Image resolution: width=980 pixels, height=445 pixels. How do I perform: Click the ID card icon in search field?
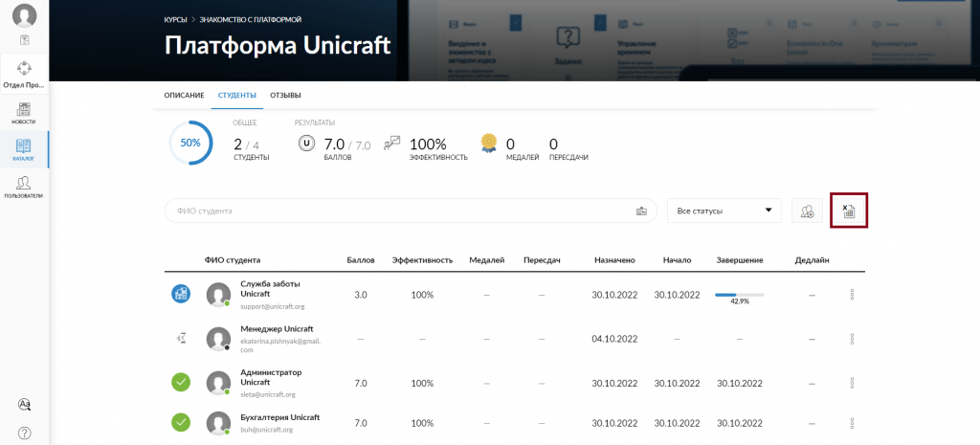[x=641, y=211]
